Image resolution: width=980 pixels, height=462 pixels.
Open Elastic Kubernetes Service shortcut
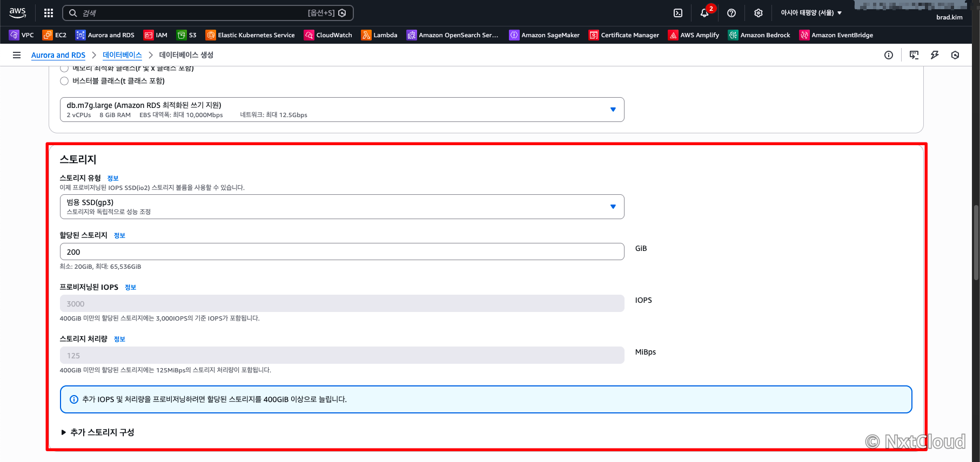coord(250,35)
